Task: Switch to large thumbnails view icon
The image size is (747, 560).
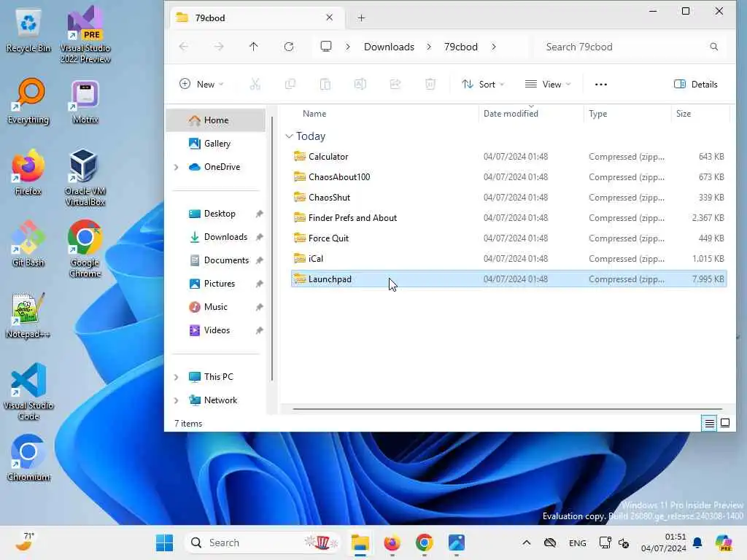Action: click(725, 423)
